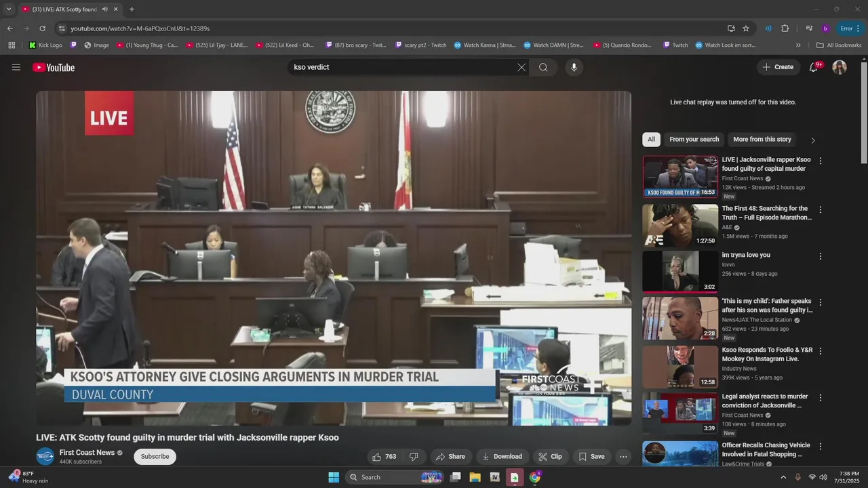Screen dimensions: 868x488
Task: Click the First Coast News channel avatar
Action: [x=45, y=457]
